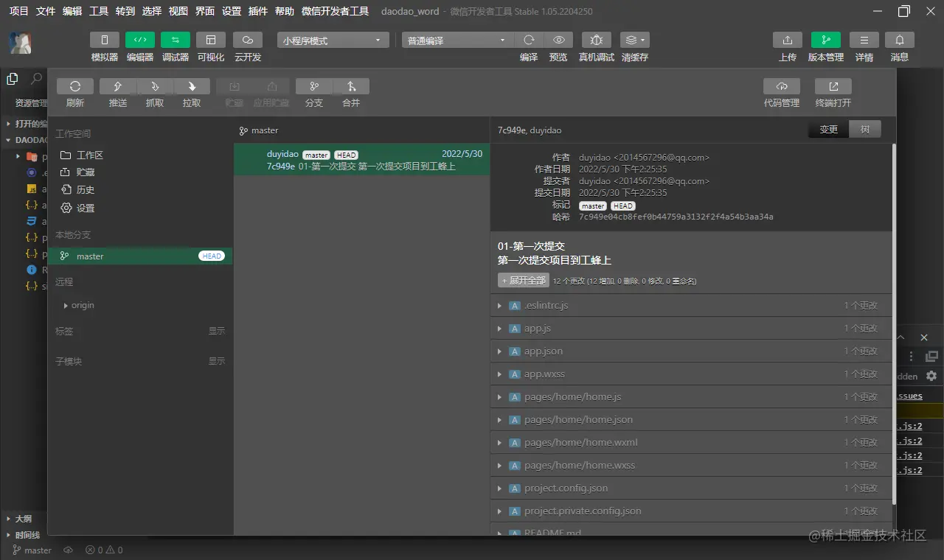Open the 文件 menu
Screen dimensions: 944x560
click(x=46, y=11)
